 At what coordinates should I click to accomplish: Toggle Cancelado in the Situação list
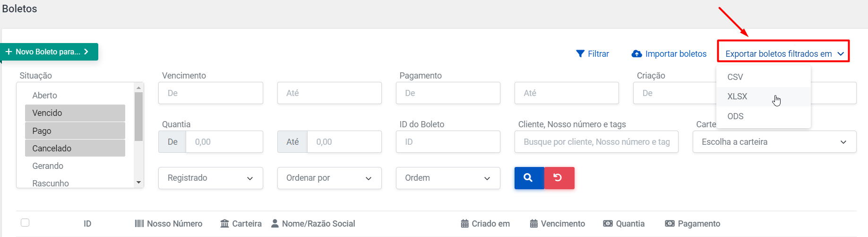point(75,148)
